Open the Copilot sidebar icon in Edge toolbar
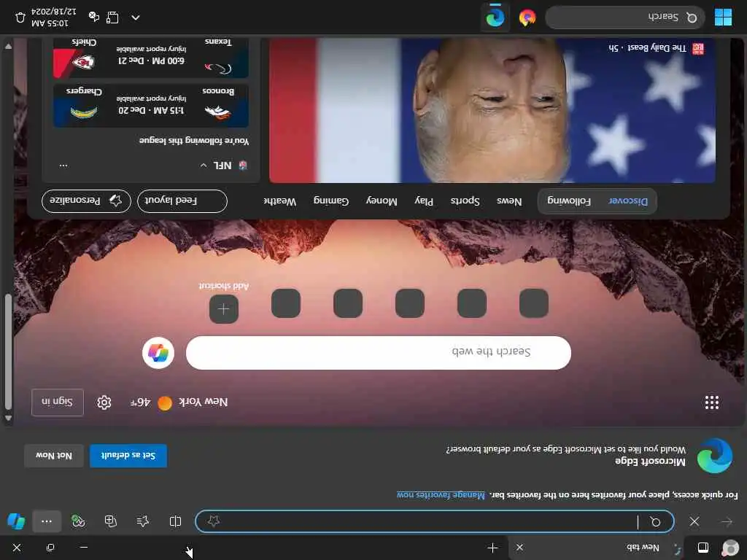The width and height of the screenshot is (747, 560). click(16, 521)
